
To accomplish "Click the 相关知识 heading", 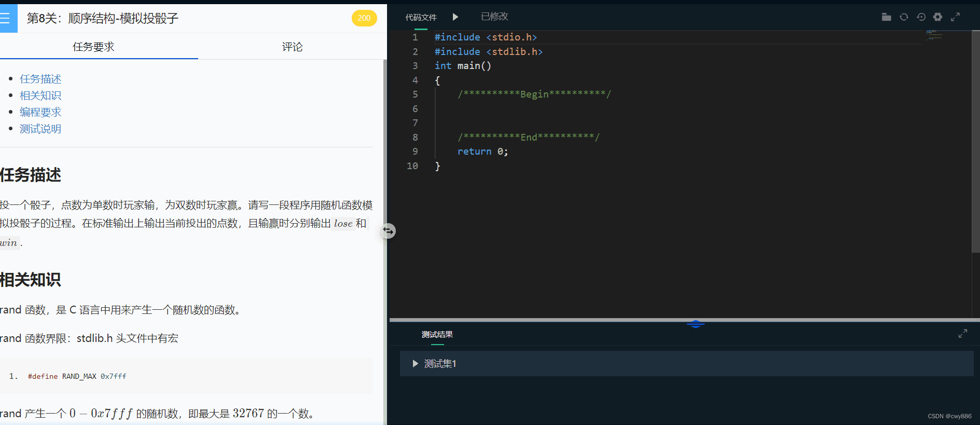I will [x=31, y=280].
